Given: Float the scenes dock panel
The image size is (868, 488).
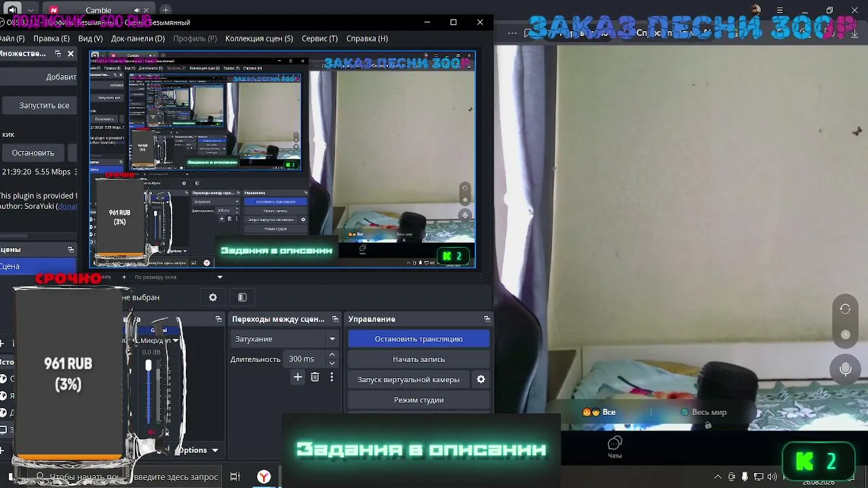Looking at the screenshot, I should click(71, 249).
